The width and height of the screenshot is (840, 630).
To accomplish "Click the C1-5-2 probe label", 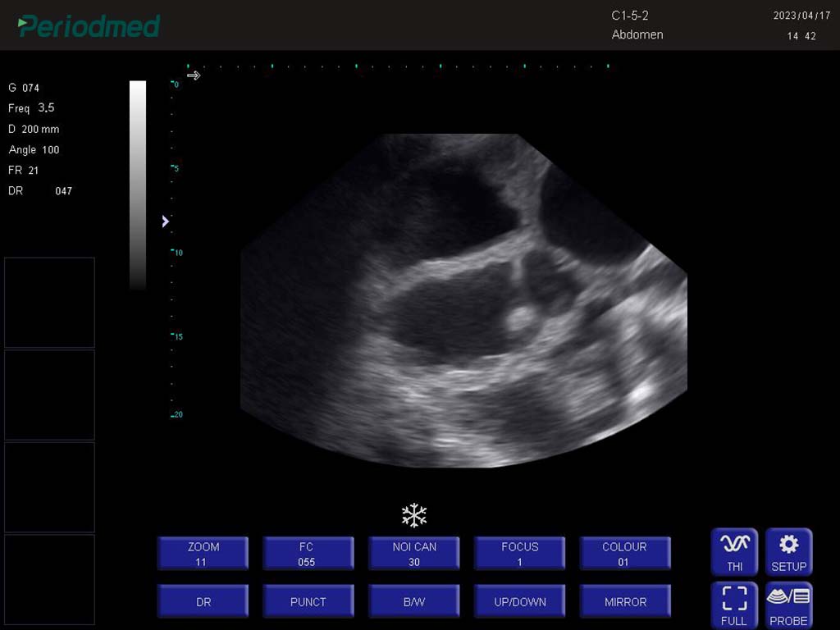I will coord(630,16).
